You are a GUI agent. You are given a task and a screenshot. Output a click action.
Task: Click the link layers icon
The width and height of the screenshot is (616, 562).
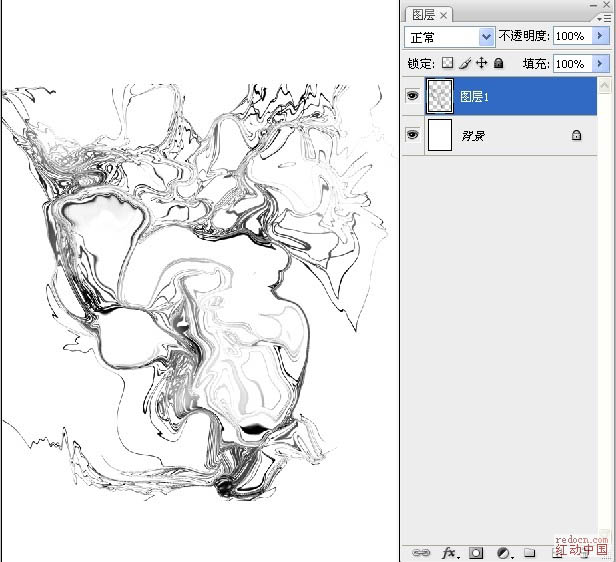pos(421,552)
